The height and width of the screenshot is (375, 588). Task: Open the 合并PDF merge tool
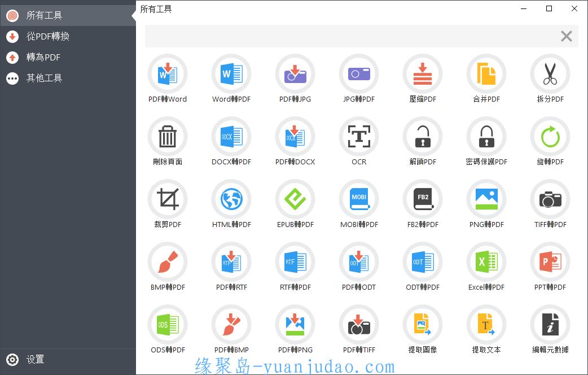pos(486,74)
